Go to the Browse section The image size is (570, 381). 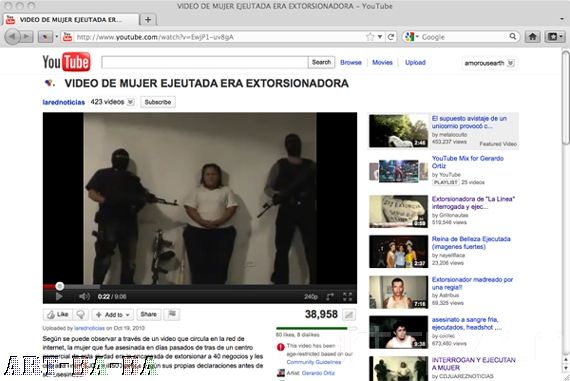tap(351, 63)
